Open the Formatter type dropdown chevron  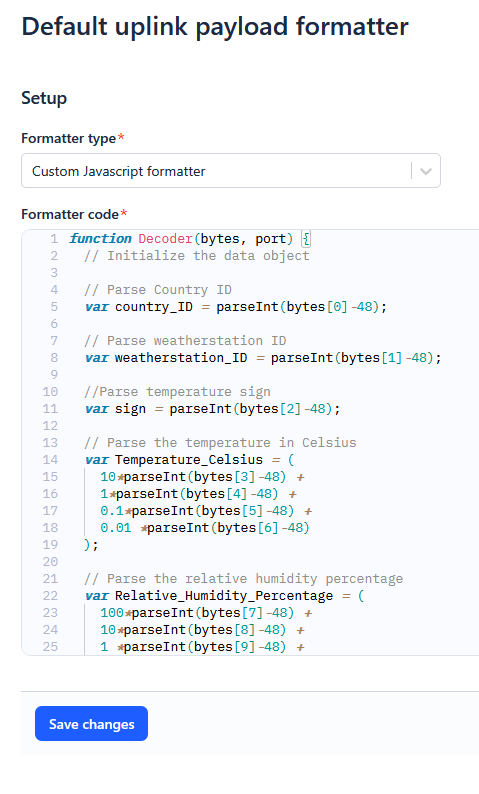(x=426, y=171)
